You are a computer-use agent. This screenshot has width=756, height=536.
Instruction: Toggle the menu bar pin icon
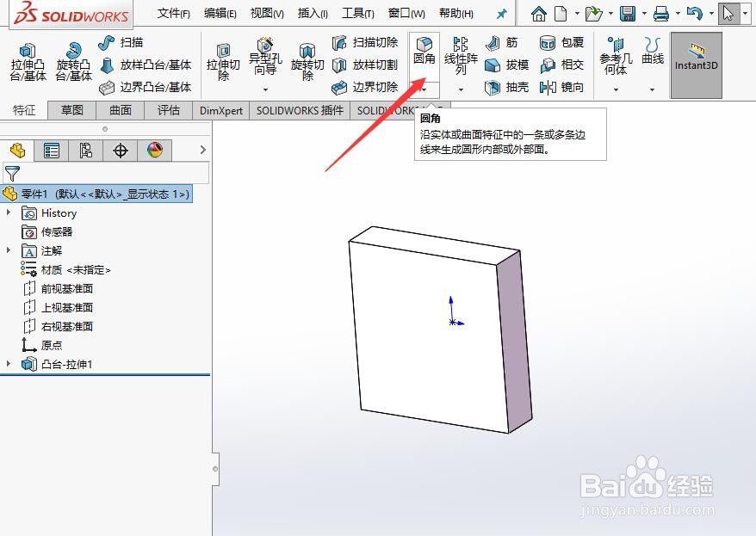[x=501, y=14]
